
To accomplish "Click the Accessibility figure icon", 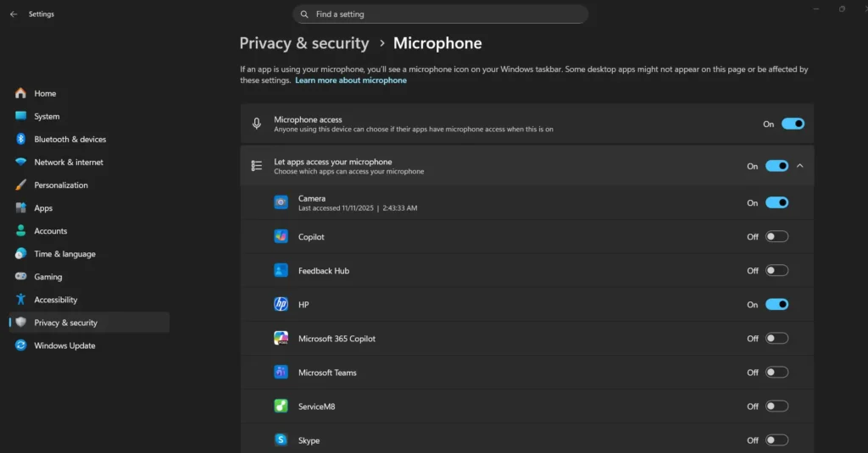I will (x=20, y=299).
